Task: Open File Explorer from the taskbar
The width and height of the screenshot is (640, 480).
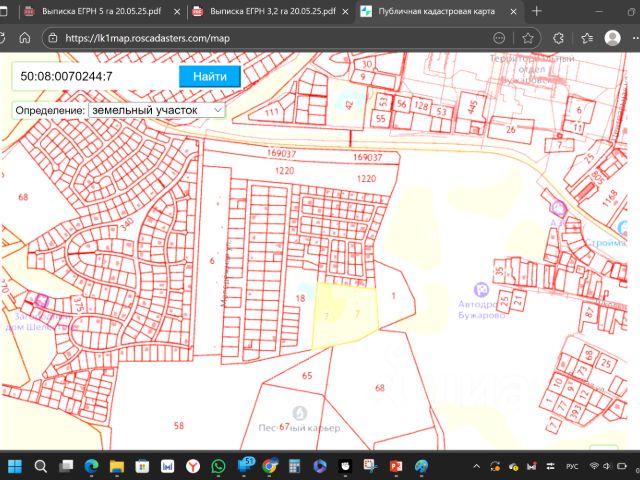Action: point(117,466)
